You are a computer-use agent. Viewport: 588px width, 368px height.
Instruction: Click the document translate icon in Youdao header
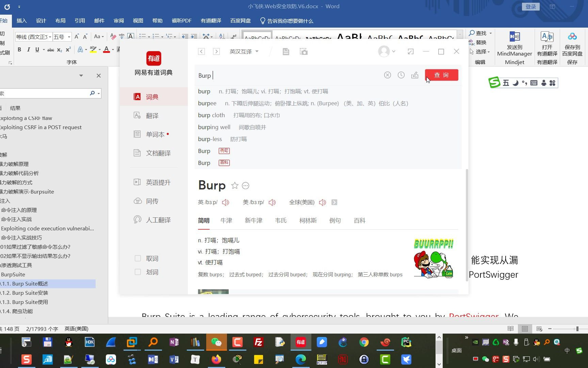coord(286,51)
